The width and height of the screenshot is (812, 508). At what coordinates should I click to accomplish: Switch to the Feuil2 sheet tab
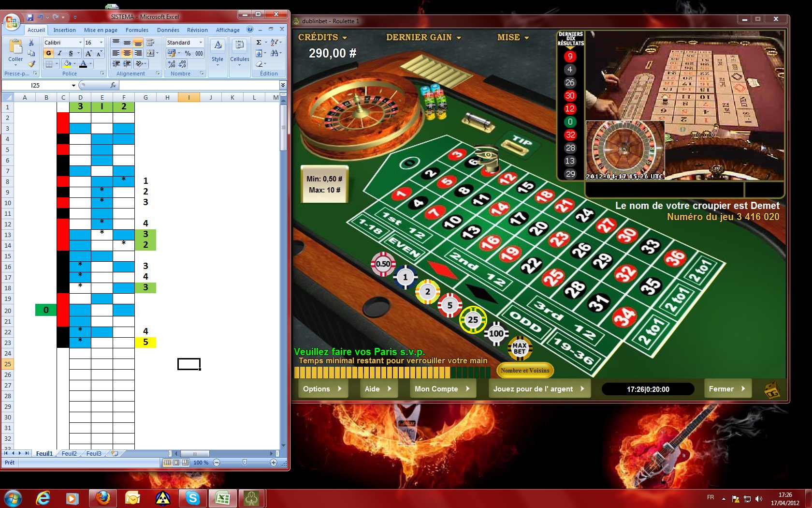coord(69,453)
